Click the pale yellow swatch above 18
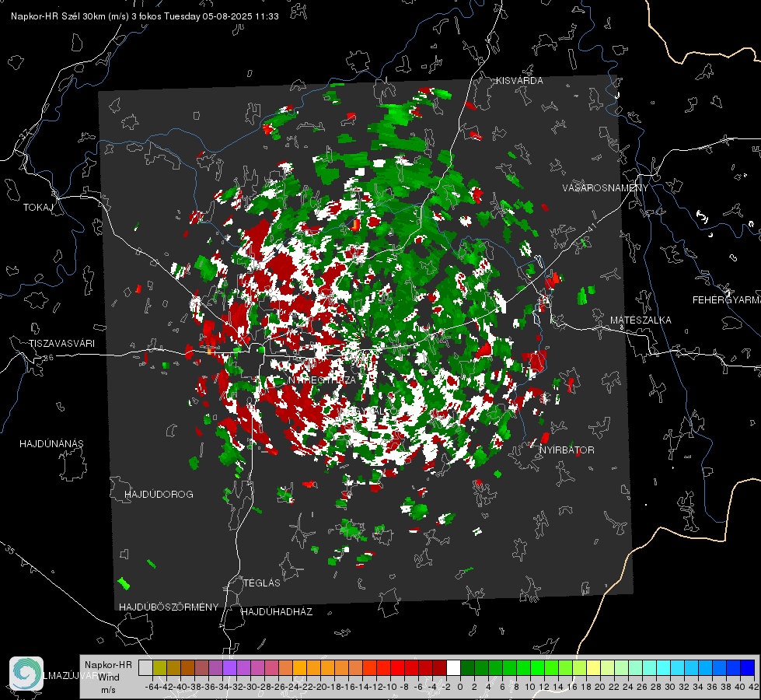Image resolution: width=761 pixels, height=700 pixels. click(x=594, y=667)
